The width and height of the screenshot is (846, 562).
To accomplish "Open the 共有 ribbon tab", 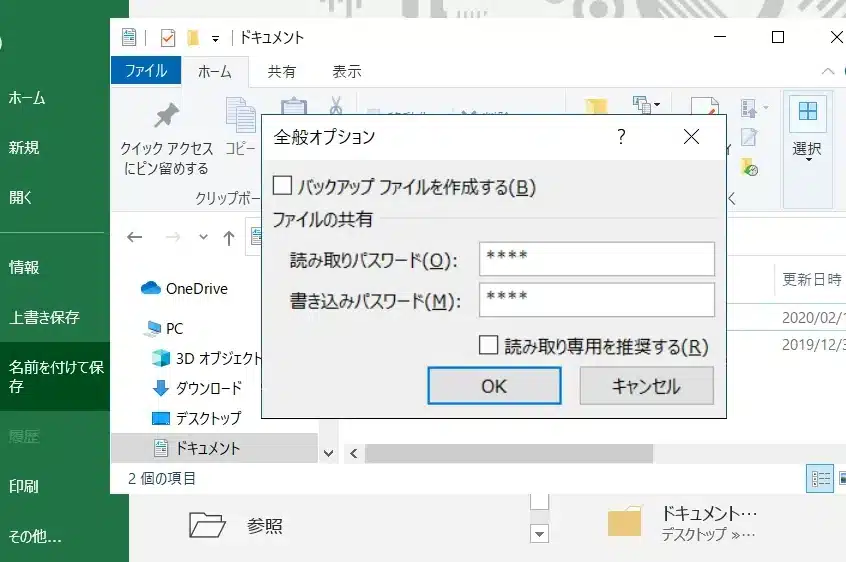I will [281, 71].
